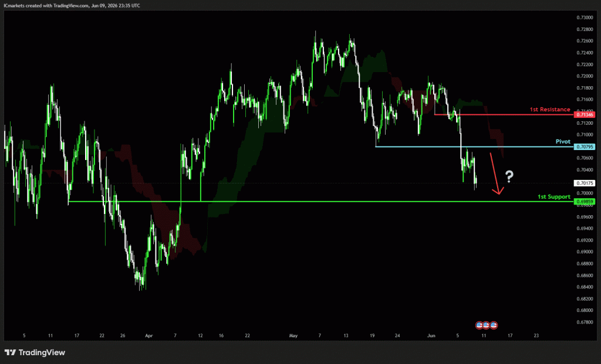Click the red 0.71346 resistance price tag
The width and height of the screenshot is (601, 364).
click(x=584, y=114)
